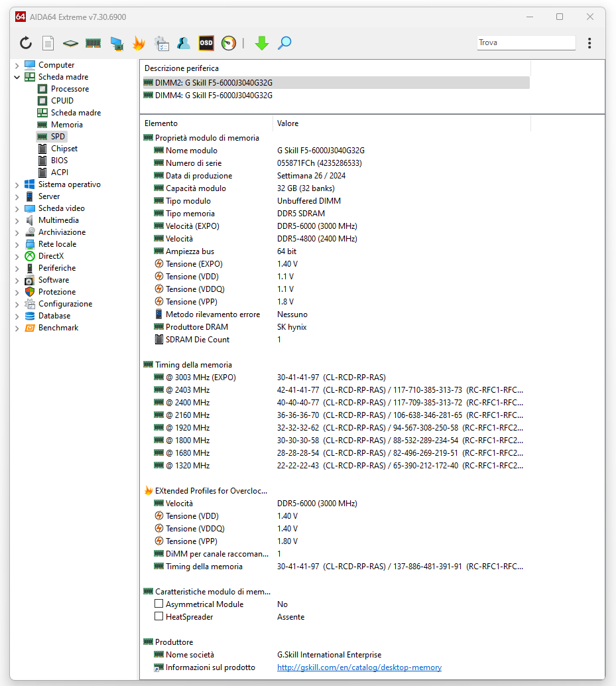This screenshot has height=686, width=616.
Task: Open the Report page icon in toolbar
Action: pos(48,43)
